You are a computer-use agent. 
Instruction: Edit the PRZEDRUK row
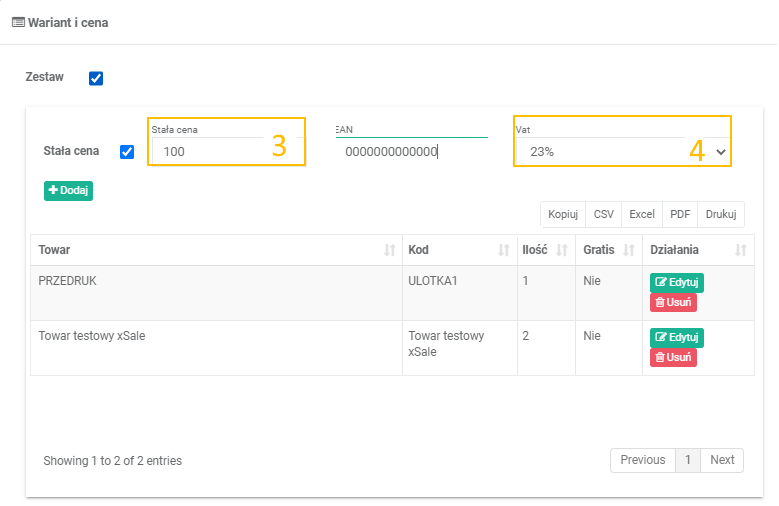[x=676, y=283]
